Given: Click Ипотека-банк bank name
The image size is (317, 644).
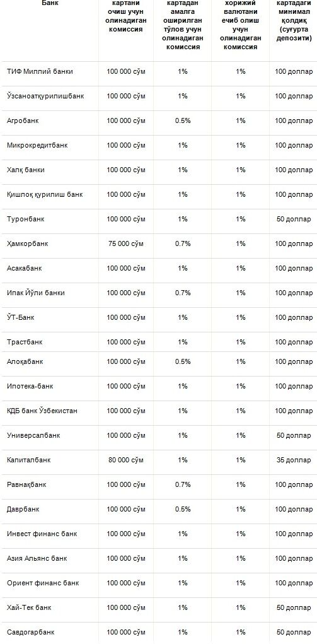Looking at the screenshot, I should click(x=30, y=387).
